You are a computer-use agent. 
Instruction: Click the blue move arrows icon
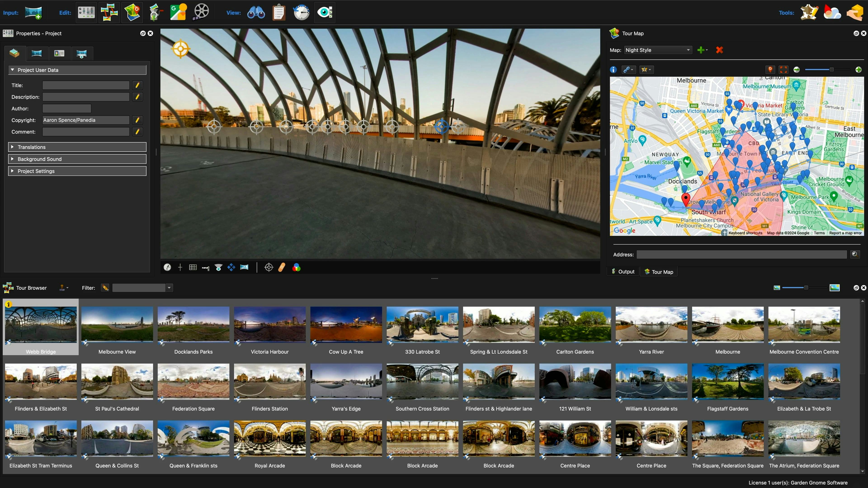coord(231,267)
